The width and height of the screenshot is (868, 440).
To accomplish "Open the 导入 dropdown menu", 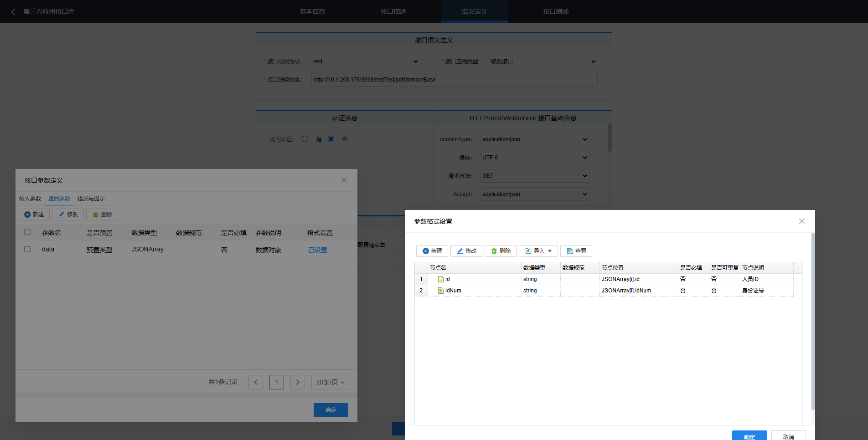I will 538,251.
